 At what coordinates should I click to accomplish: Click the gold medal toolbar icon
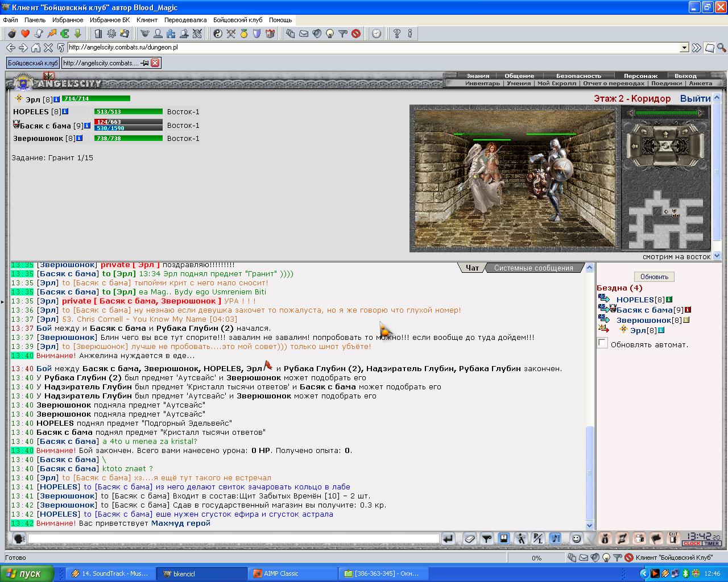244,34
